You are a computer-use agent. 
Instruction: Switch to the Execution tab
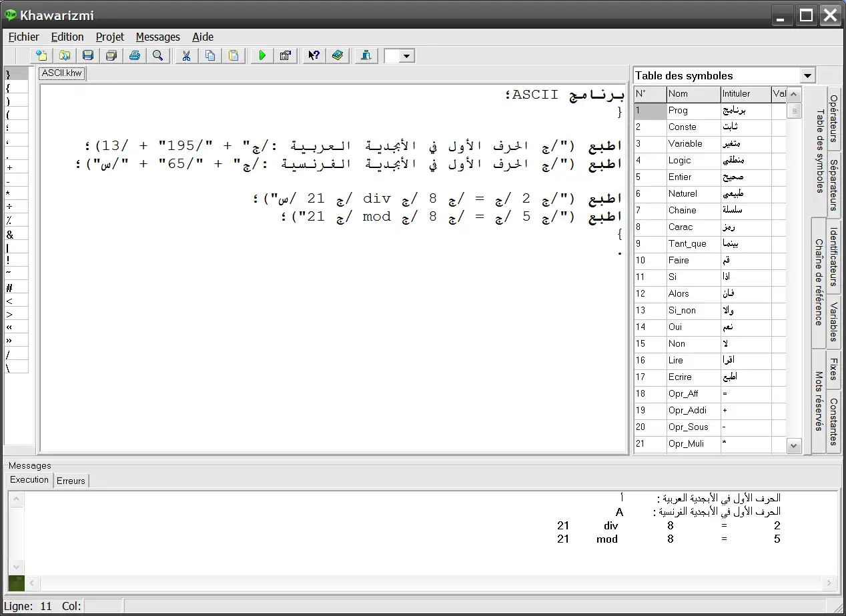tap(29, 479)
